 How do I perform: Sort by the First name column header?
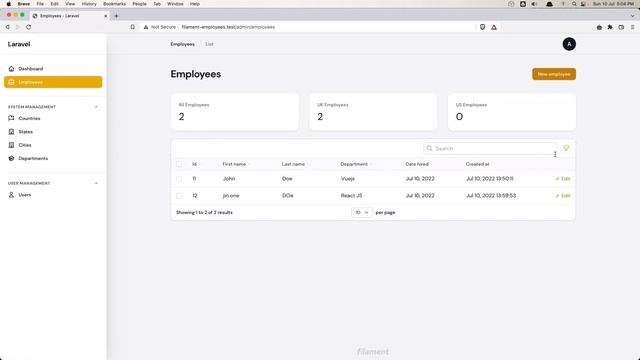tap(236, 164)
